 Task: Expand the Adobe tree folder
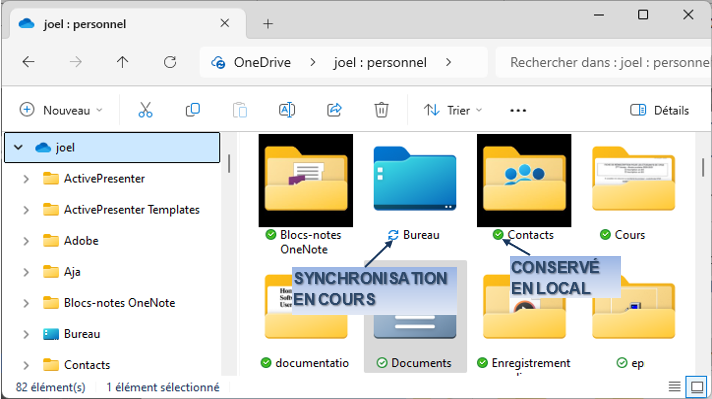tap(26, 241)
